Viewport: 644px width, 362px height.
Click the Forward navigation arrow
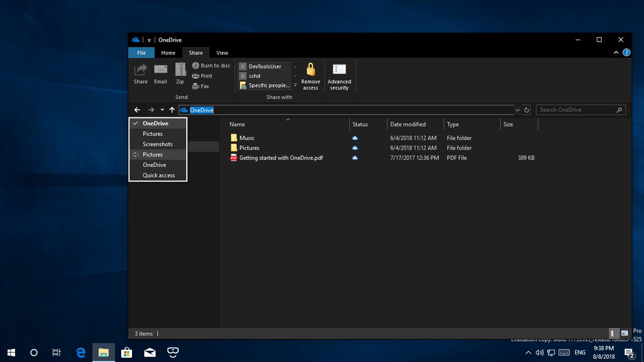tap(151, 110)
